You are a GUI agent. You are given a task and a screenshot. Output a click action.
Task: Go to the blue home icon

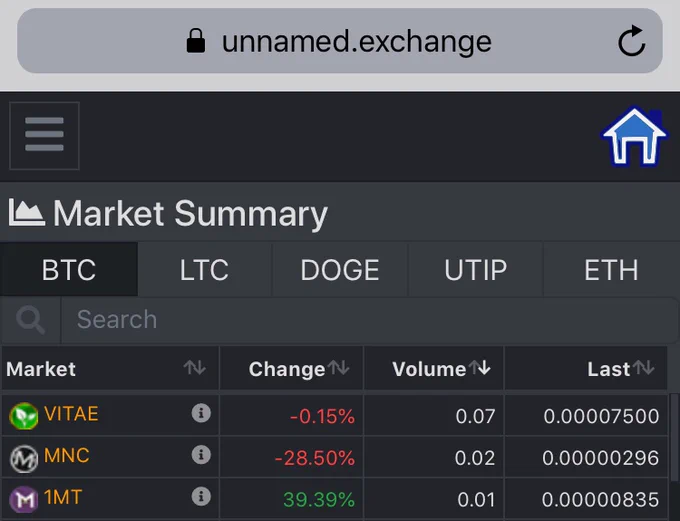pos(634,137)
